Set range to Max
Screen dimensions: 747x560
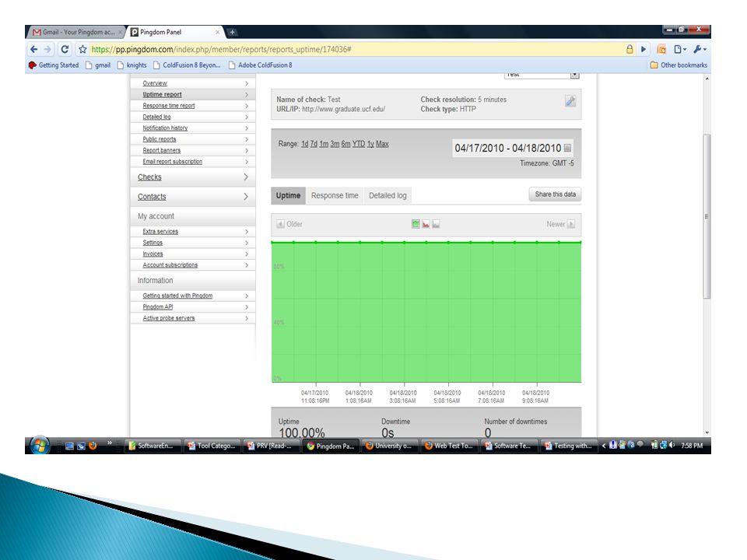(382, 144)
